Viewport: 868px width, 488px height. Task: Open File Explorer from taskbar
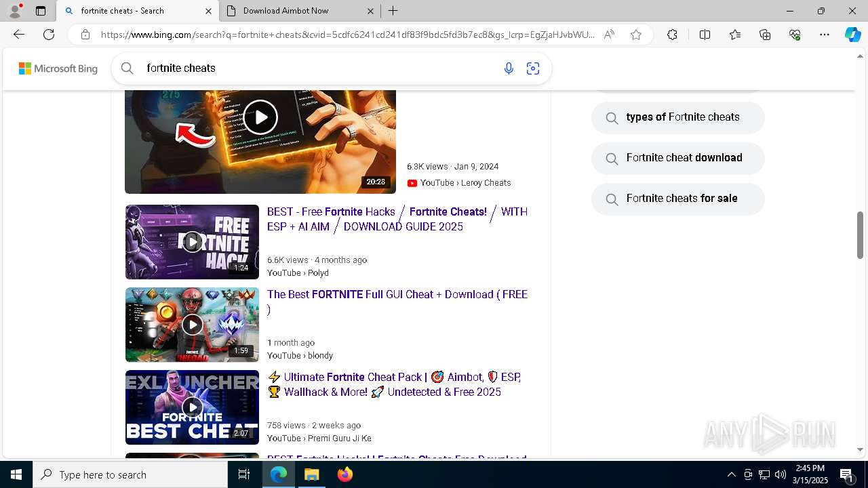(x=312, y=474)
